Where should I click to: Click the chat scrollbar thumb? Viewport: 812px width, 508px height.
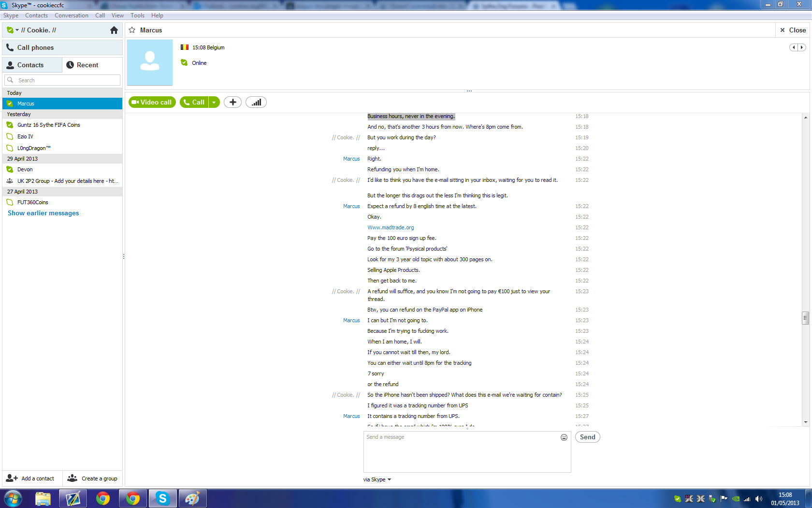point(805,318)
